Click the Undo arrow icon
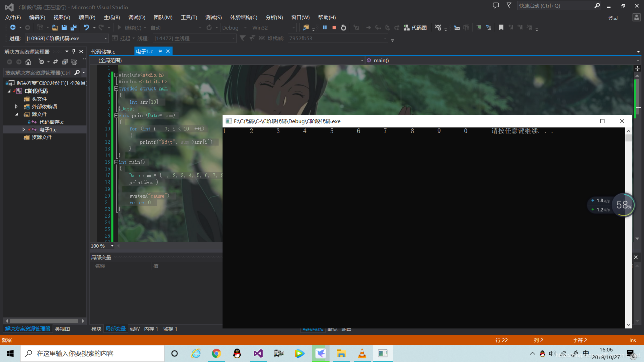 86,28
